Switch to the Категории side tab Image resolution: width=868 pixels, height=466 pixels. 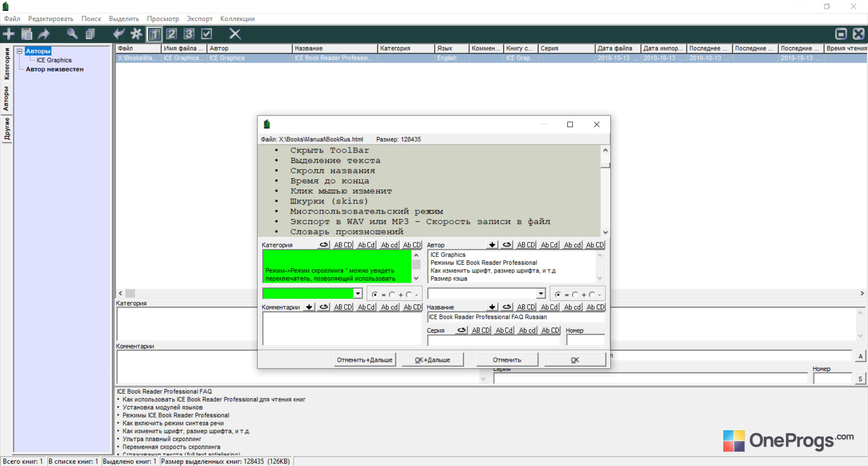coord(7,64)
